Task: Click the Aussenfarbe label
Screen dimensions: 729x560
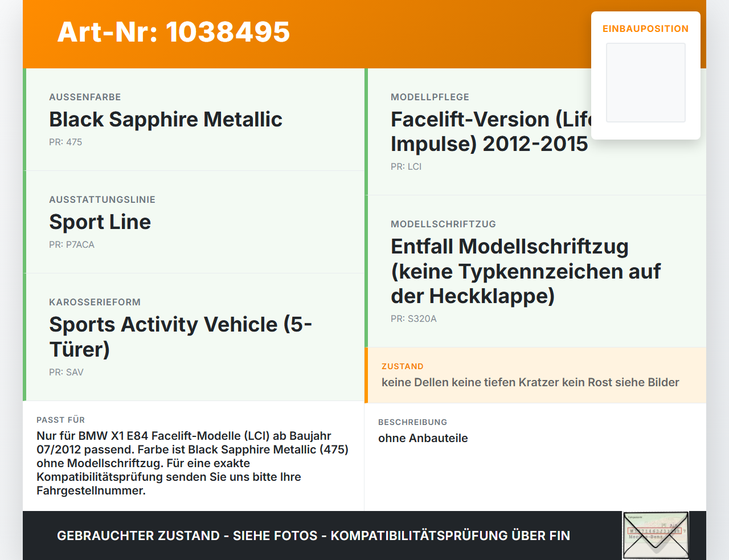Action: [x=85, y=97]
